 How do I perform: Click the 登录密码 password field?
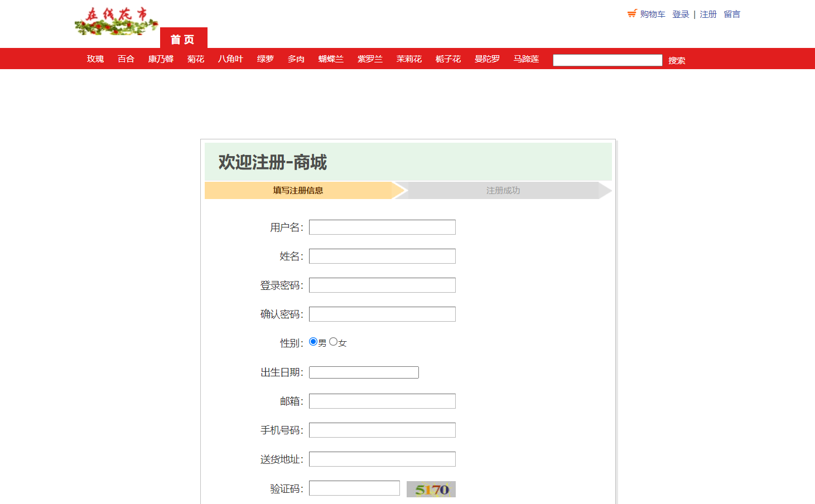pyautogui.click(x=382, y=285)
